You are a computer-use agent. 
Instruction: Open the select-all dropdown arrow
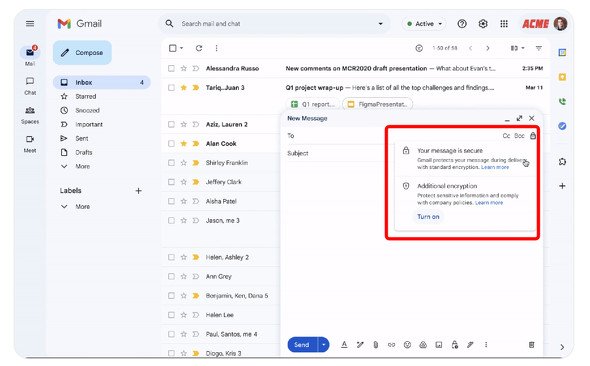[x=182, y=48]
